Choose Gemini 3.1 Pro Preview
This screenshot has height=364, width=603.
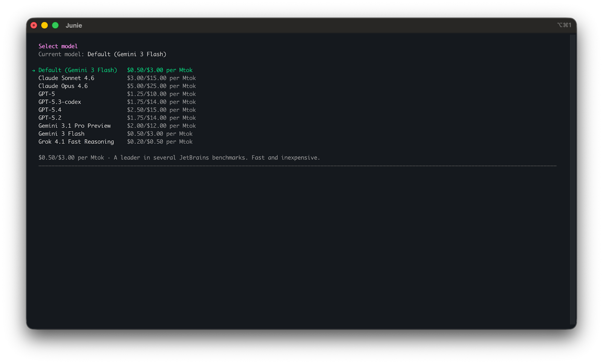pos(75,126)
